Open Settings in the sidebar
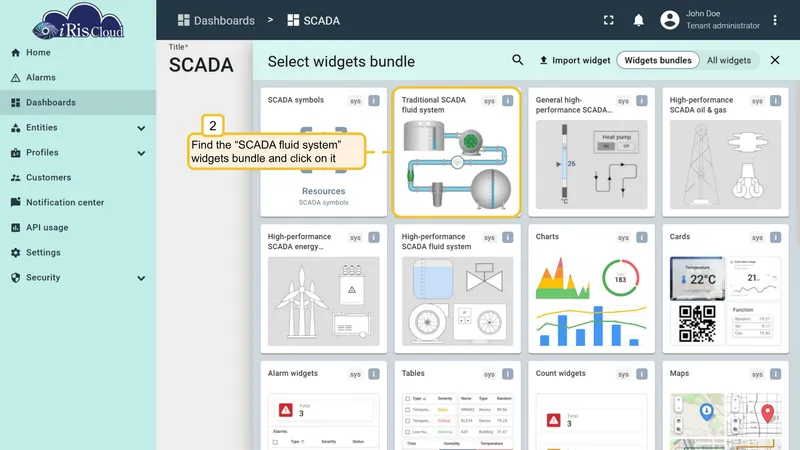 click(x=78, y=253)
